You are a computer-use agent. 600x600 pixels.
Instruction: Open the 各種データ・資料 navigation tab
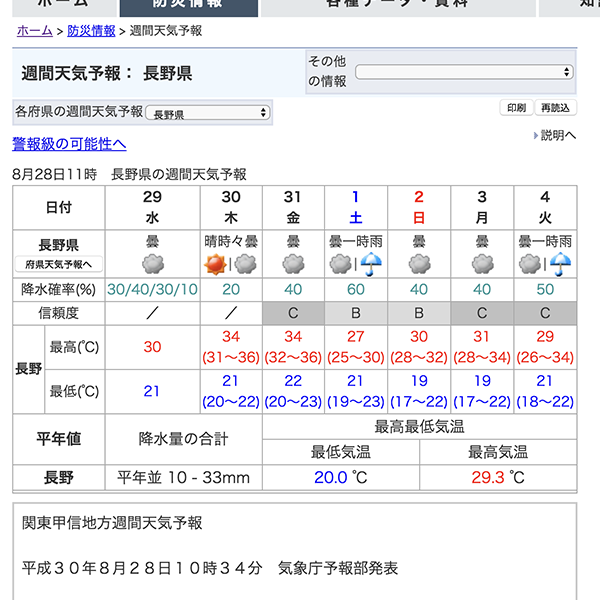(x=398, y=6)
